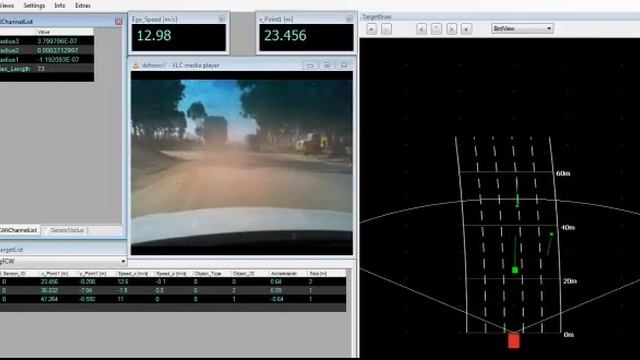This screenshot has height=360, width=640.
Task: Select the Radius3 channel row
Action: [x=47, y=41]
